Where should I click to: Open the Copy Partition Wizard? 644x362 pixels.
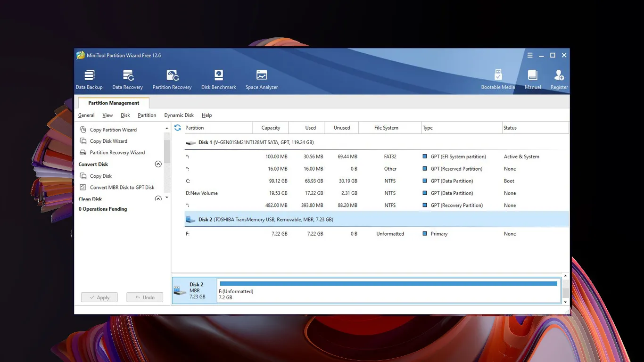(x=112, y=129)
